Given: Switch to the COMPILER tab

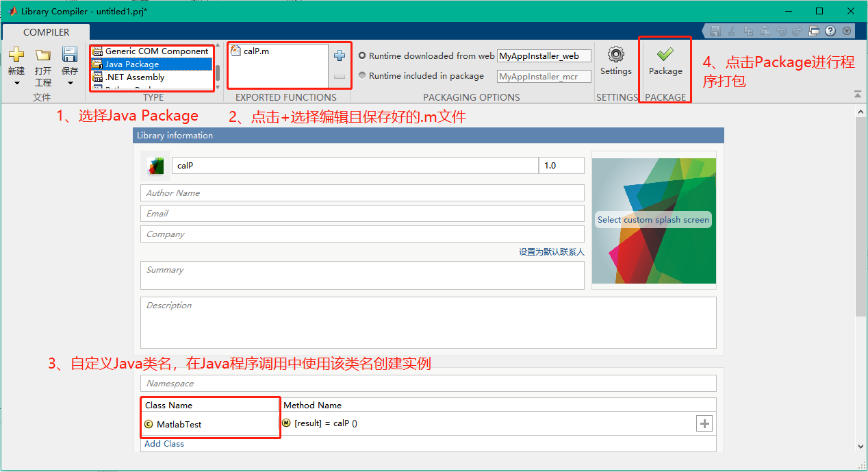Looking at the screenshot, I should point(45,32).
